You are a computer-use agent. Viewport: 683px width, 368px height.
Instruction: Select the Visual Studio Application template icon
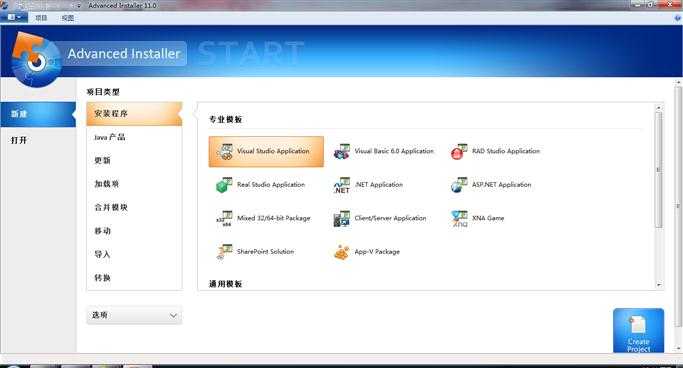(225, 152)
